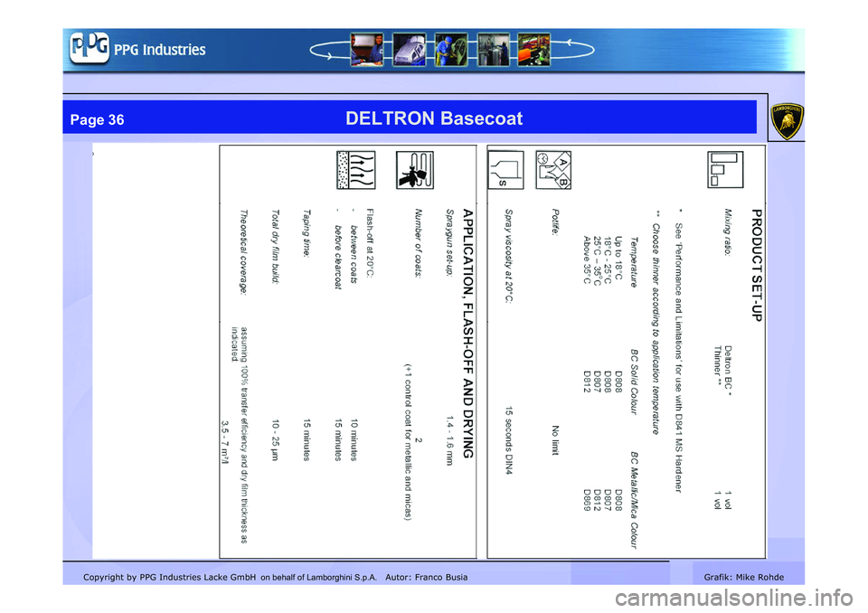
Task: Click 'Spray viscosity at 20°C:' label
Action: click(509, 256)
